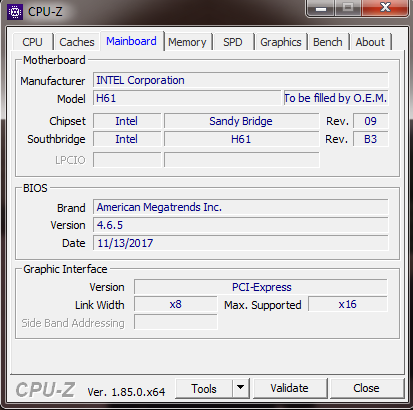Open the Caches tab
Viewport: 413px width, 410px height.
(x=77, y=42)
